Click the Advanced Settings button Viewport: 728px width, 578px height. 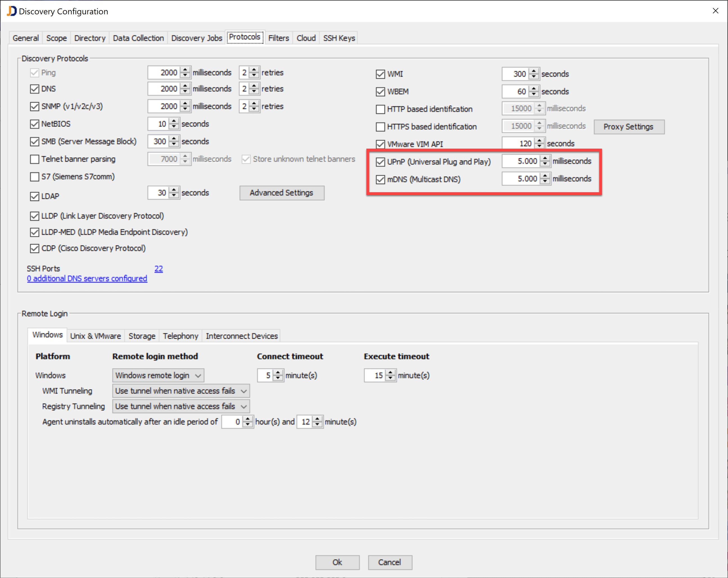click(x=281, y=193)
